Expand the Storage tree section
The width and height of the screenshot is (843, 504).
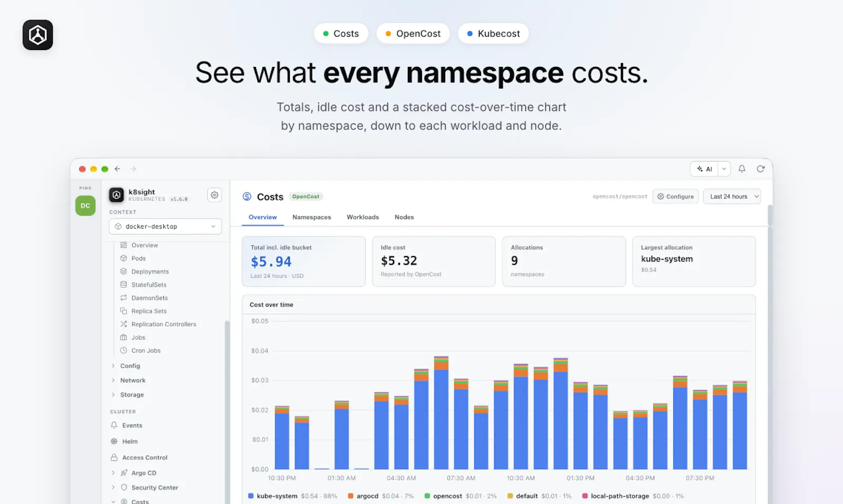click(132, 394)
